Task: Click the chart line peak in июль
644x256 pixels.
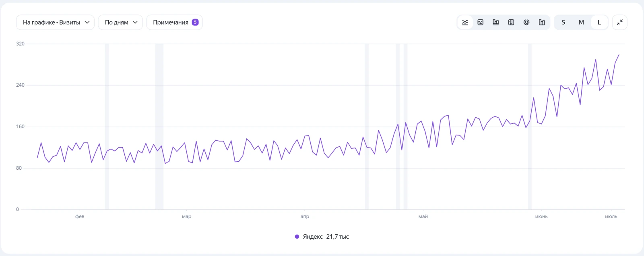Action: click(x=619, y=55)
